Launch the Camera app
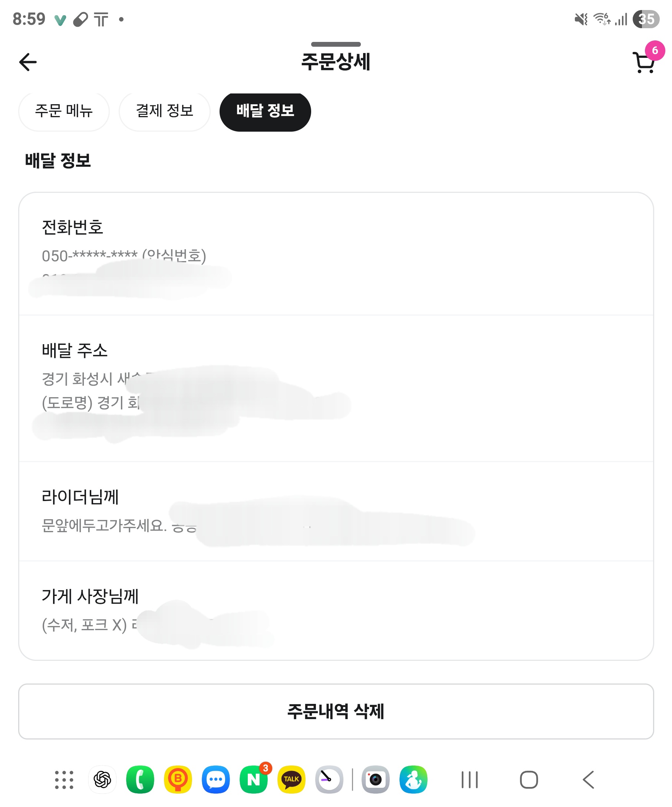 [375, 780]
